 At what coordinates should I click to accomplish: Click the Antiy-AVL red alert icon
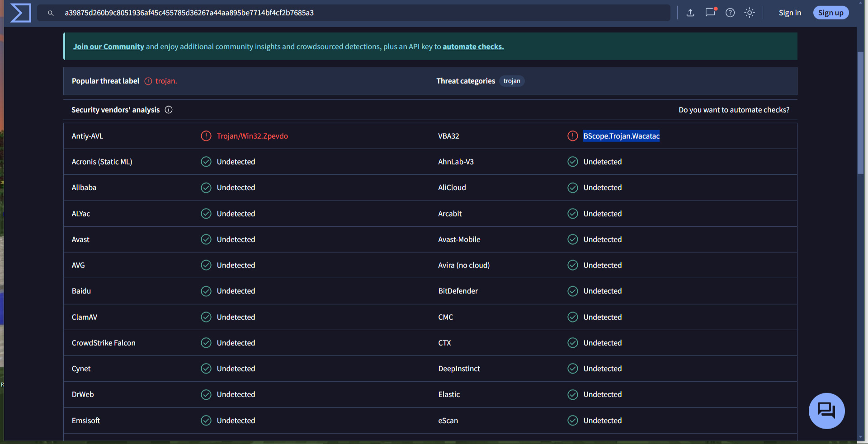(x=206, y=136)
